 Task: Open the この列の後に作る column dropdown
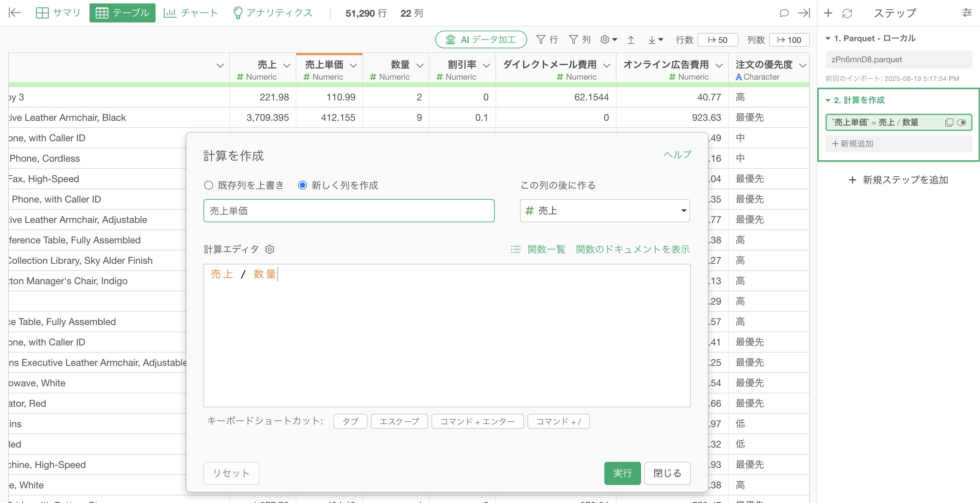click(605, 210)
